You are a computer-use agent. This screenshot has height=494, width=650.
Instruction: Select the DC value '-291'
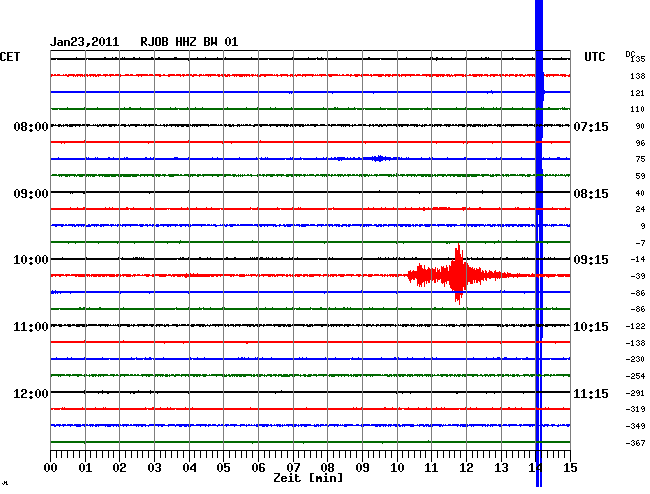[635, 393]
